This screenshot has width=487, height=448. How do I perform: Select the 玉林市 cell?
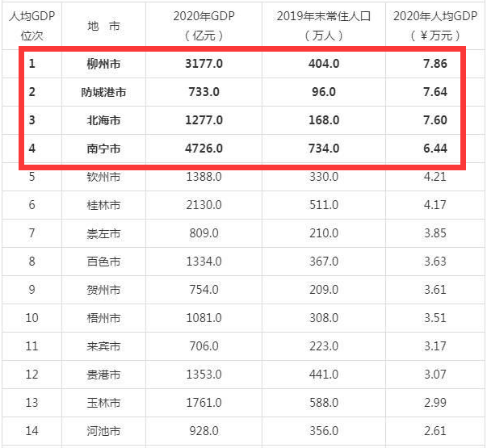point(103,403)
